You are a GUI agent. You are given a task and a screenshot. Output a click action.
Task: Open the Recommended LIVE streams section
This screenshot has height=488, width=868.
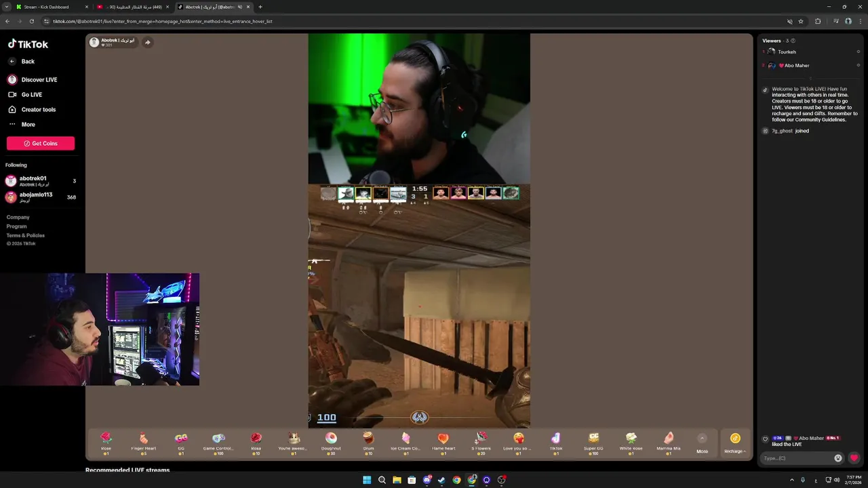click(x=127, y=470)
